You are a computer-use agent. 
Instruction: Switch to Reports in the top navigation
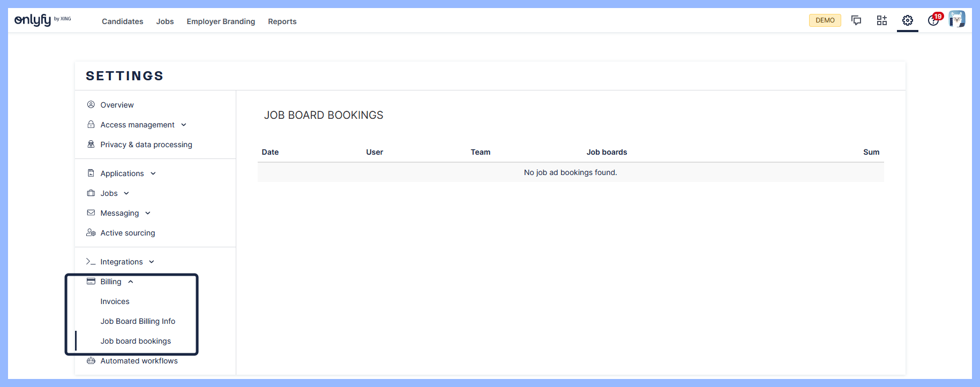[282, 21]
